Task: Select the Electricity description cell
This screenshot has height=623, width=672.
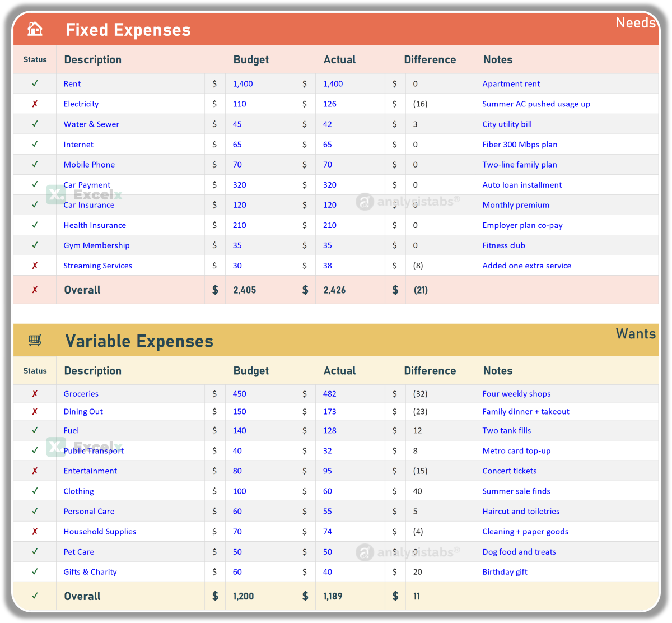Action: [130, 104]
